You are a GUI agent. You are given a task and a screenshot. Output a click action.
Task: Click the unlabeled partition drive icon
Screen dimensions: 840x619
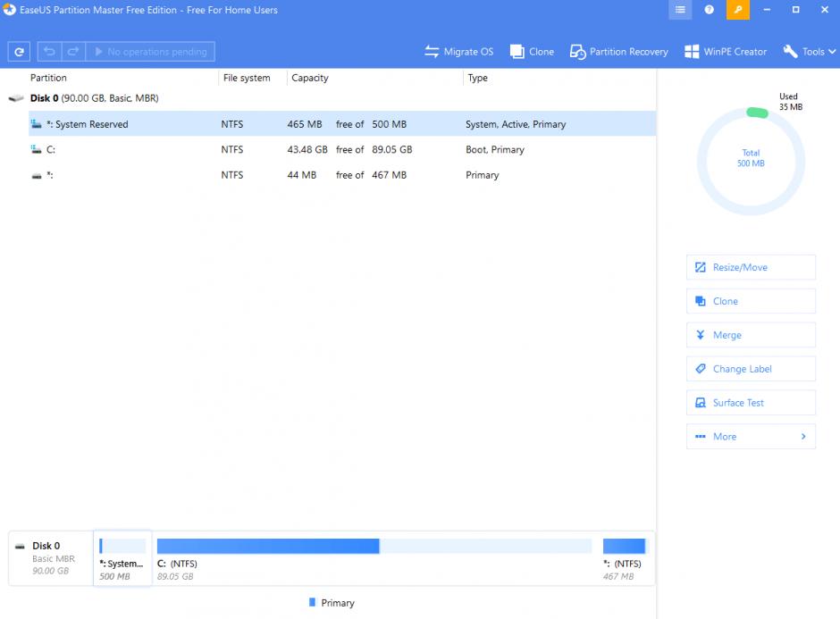point(36,176)
